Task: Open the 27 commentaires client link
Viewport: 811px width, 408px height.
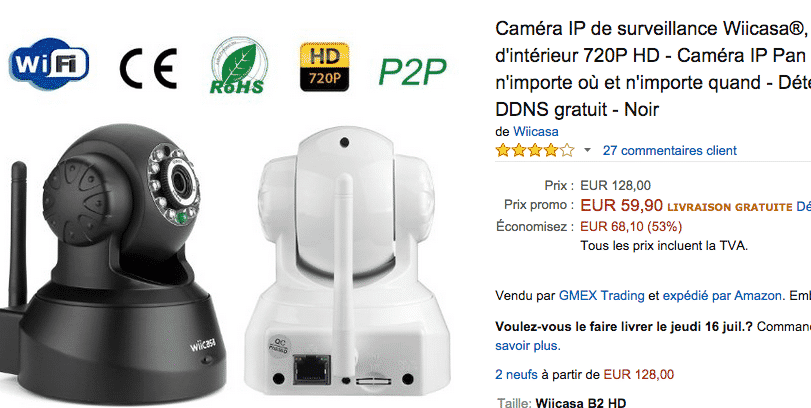Action: pyautogui.click(x=670, y=150)
